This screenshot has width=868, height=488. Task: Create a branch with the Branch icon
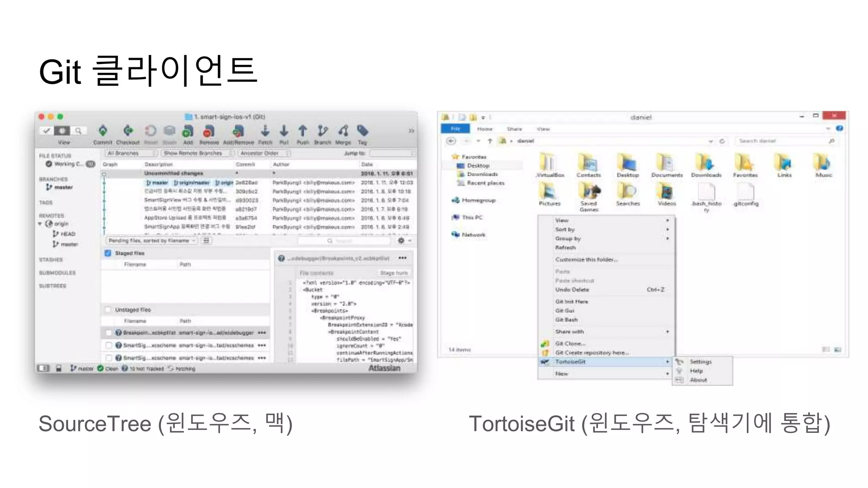pyautogui.click(x=323, y=131)
